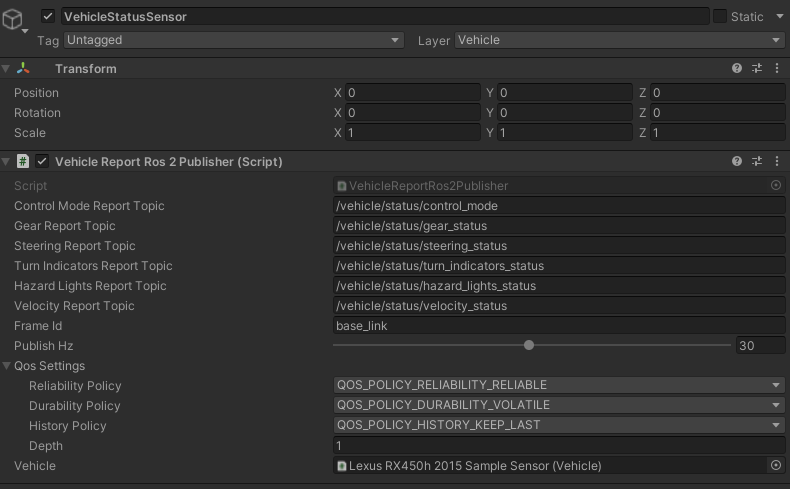The height and width of the screenshot is (489, 790).
Task: Click the Steering Report Topic field
Action: click(x=559, y=246)
